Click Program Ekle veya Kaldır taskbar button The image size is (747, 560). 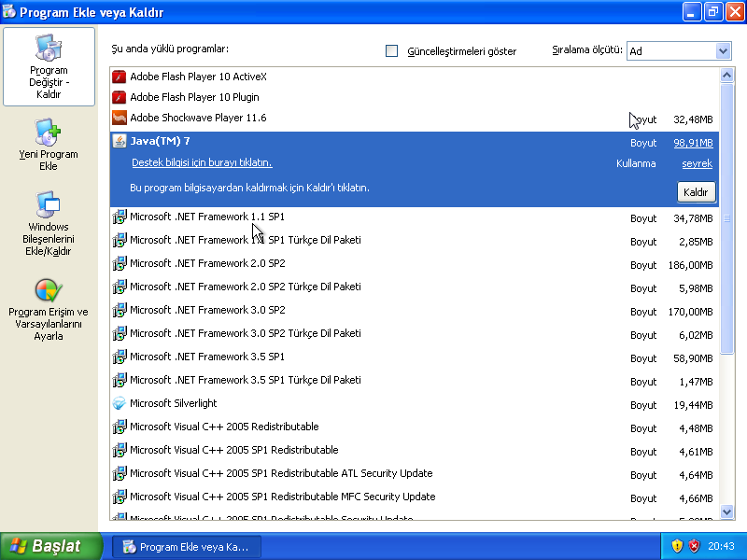[x=187, y=547]
